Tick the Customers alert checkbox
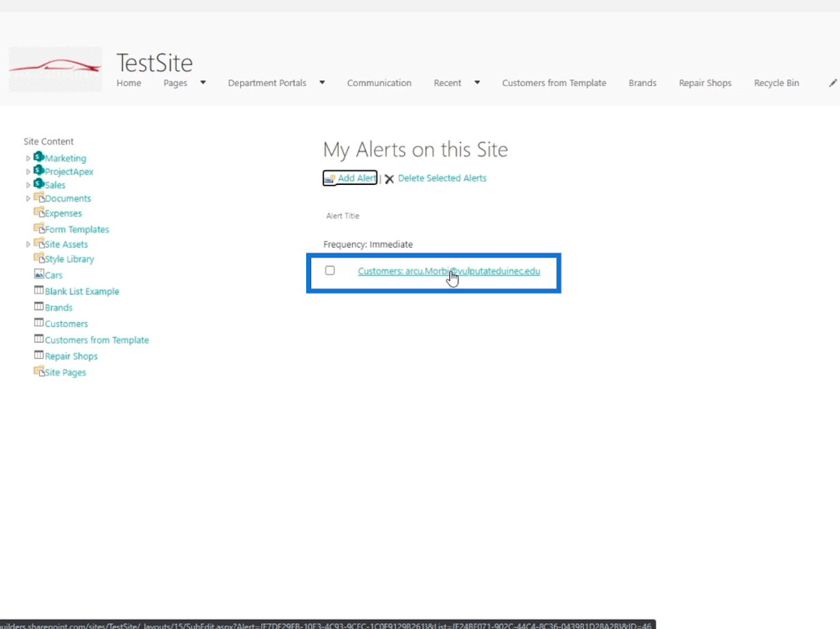The width and height of the screenshot is (840, 629). coord(330,270)
